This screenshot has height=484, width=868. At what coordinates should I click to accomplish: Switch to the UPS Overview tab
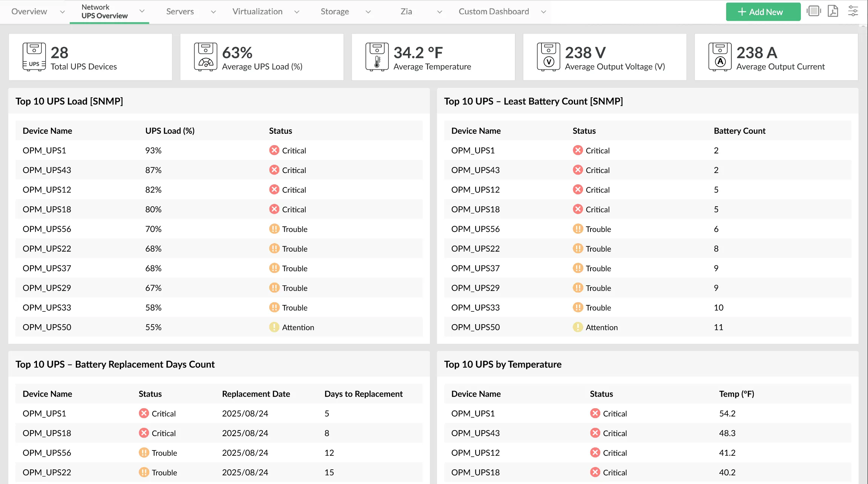pos(104,15)
